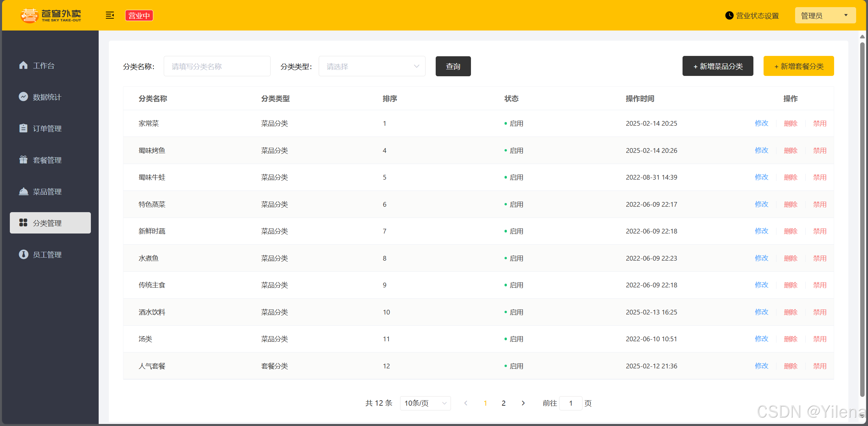Viewport: 868px width, 426px height.
Task: Click the 订单管理 clipboard icon
Action: [x=23, y=128]
